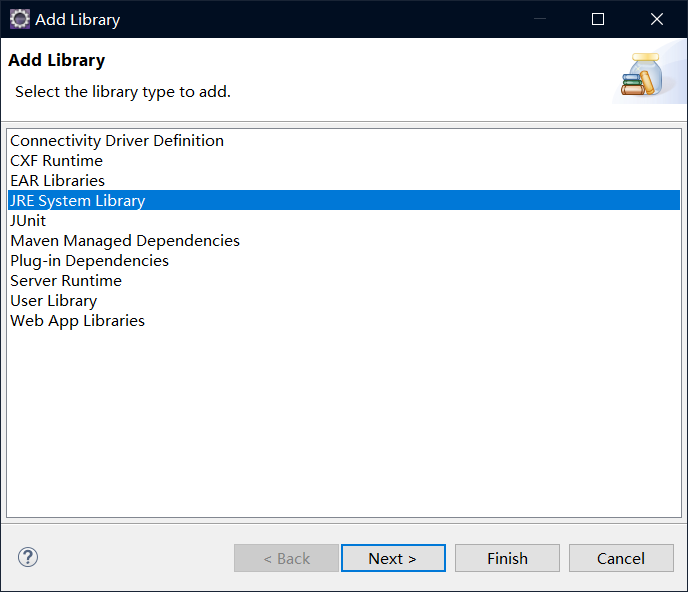The image size is (688, 592).
Task: Minimize the Add Library dialog
Action: pyautogui.click(x=540, y=19)
